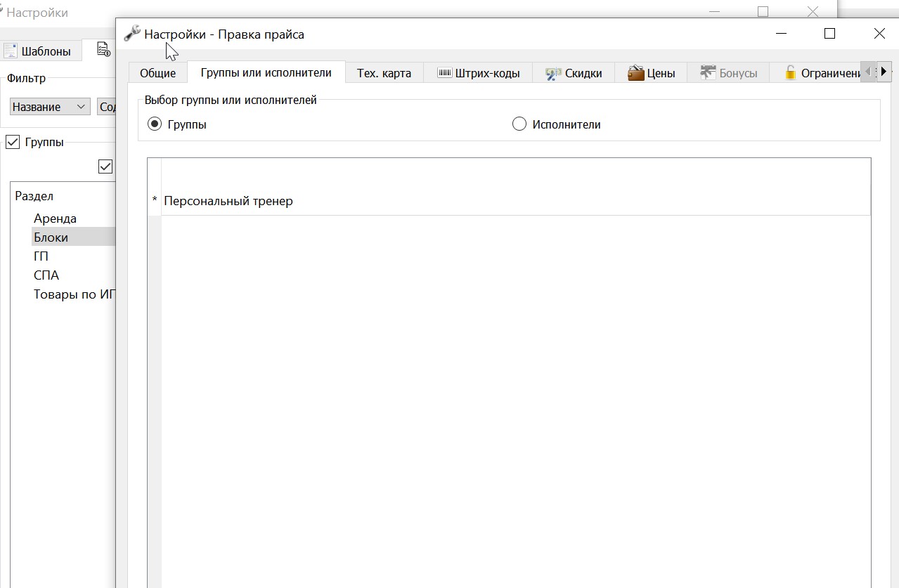
Task: Select СПА in the Раздел tree
Action: pos(46,275)
